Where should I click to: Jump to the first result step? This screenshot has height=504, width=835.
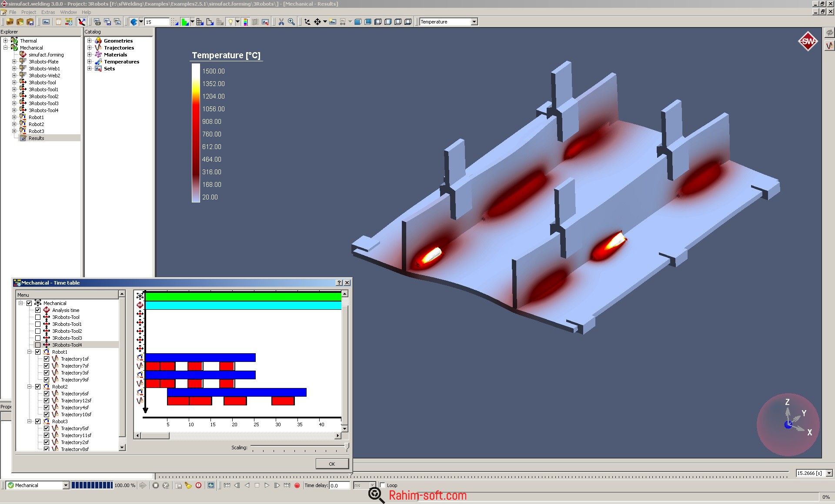[227, 485]
